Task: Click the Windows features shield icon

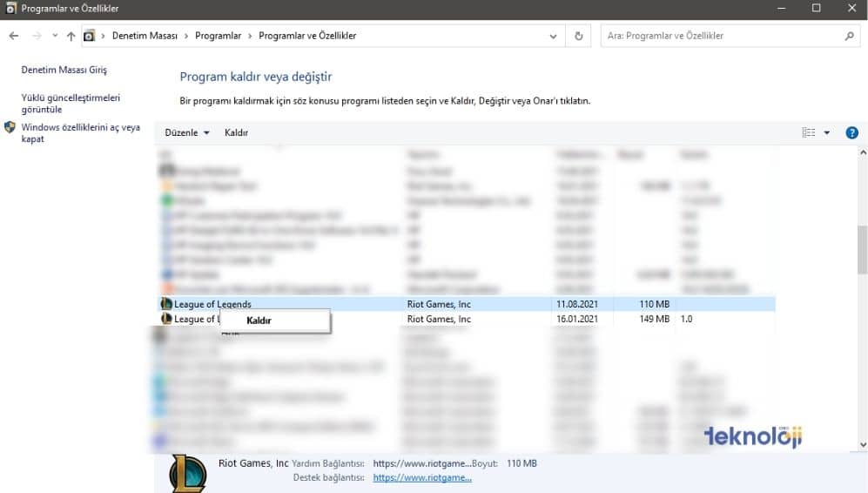Action: [x=10, y=127]
